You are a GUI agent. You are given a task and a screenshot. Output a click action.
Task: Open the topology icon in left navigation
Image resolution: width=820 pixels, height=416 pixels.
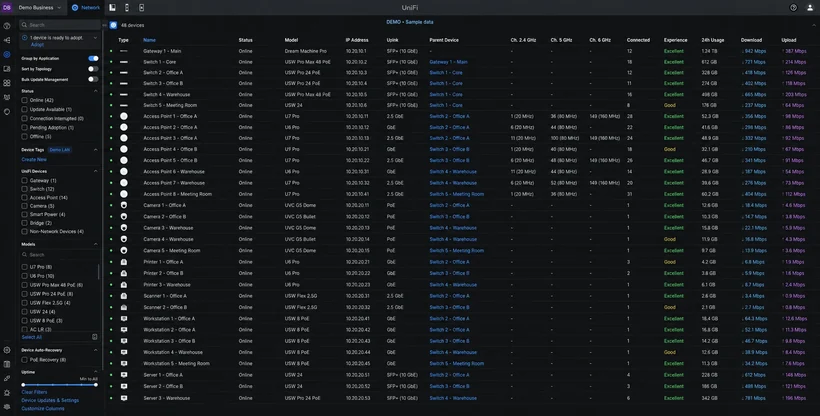pyautogui.click(x=7, y=40)
